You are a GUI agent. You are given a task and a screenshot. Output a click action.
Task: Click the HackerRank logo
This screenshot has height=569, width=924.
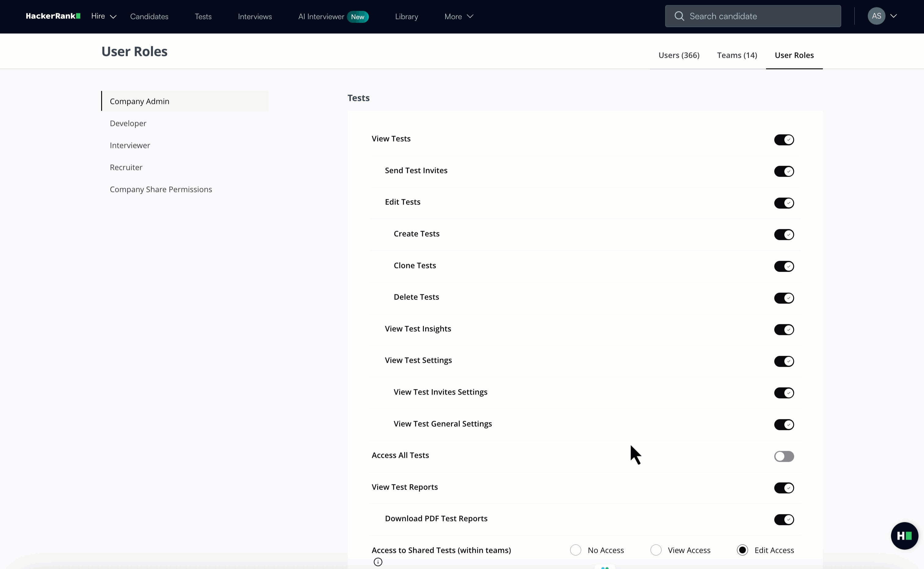pos(52,16)
